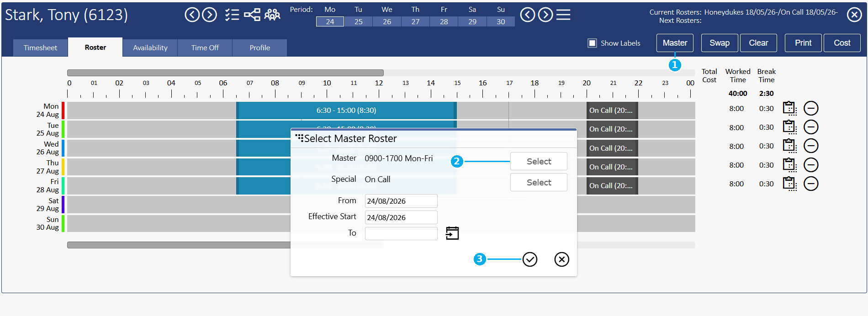Go to next period arrow
Viewport: 868px width, 316px height.
[x=545, y=15]
